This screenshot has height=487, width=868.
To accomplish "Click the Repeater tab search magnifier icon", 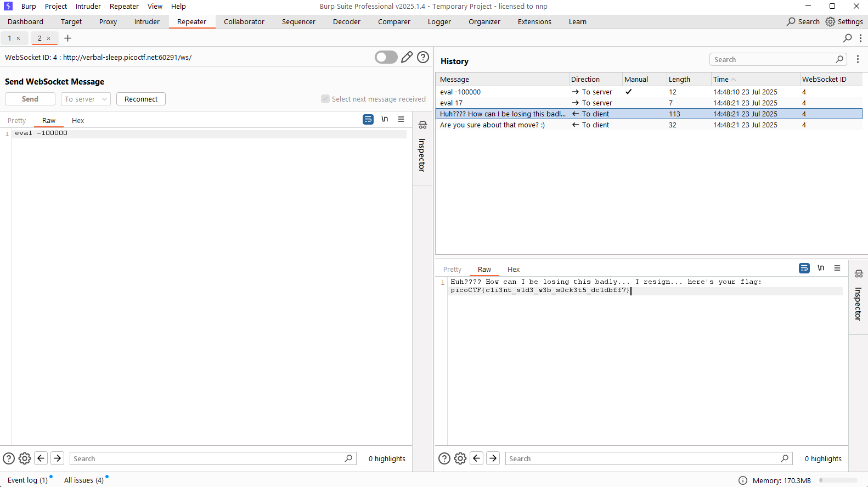I will click(848, 38).
